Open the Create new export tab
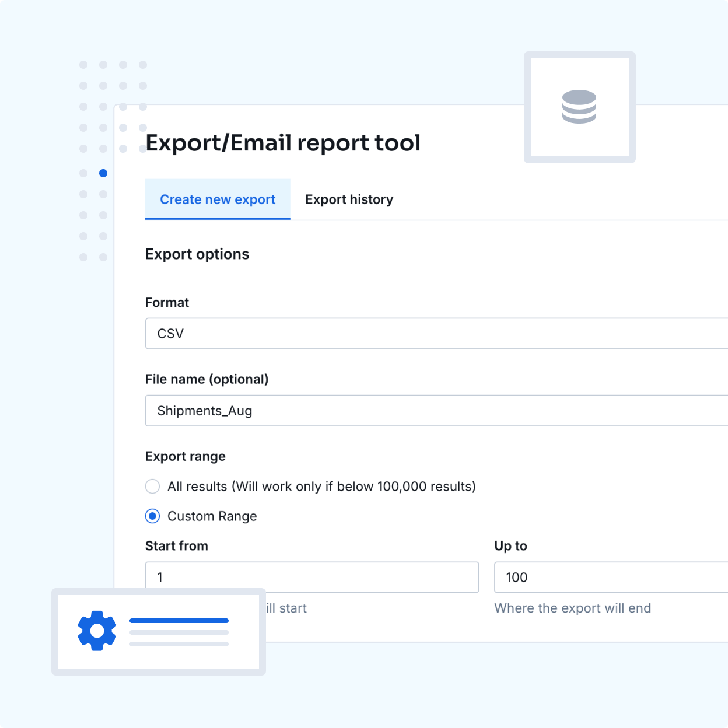 click(x=217, y=199)
